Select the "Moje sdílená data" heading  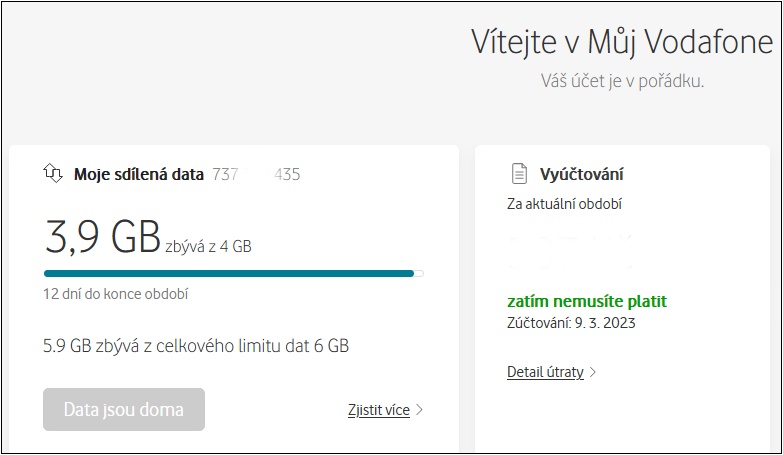pos(139,174)
